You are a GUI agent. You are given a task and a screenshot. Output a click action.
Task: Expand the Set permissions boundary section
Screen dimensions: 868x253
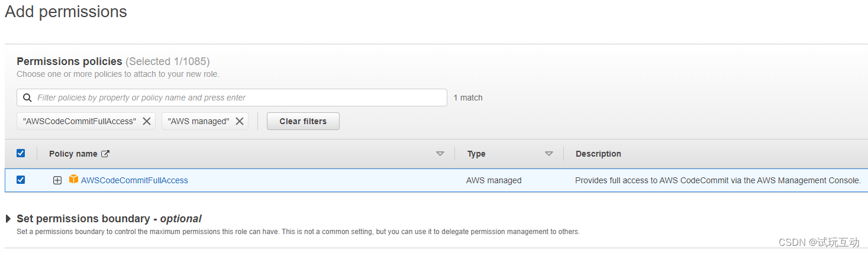click(8, 219)
